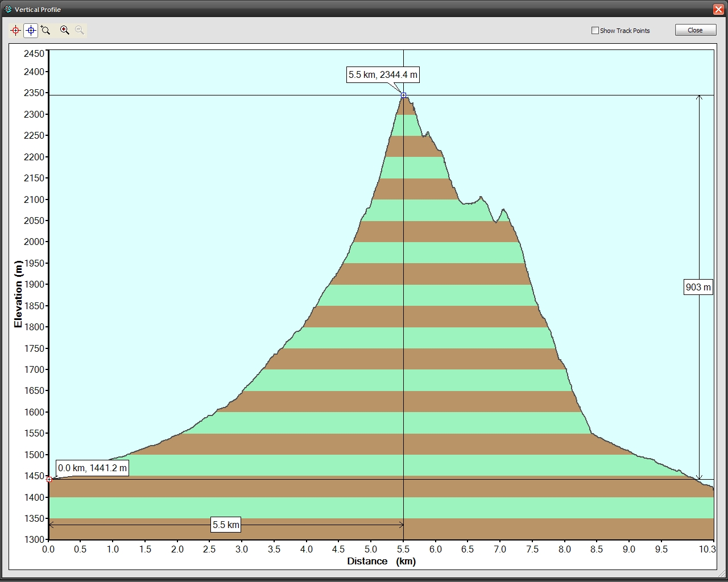Click the Distance (km) axis title
Screen dimensions: 728x582
tap(381, 562)
